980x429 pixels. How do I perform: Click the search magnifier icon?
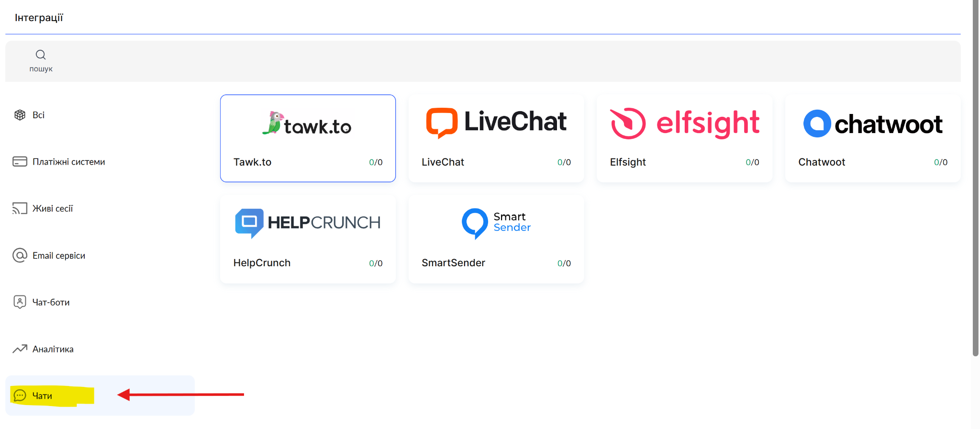coord(41,55)
